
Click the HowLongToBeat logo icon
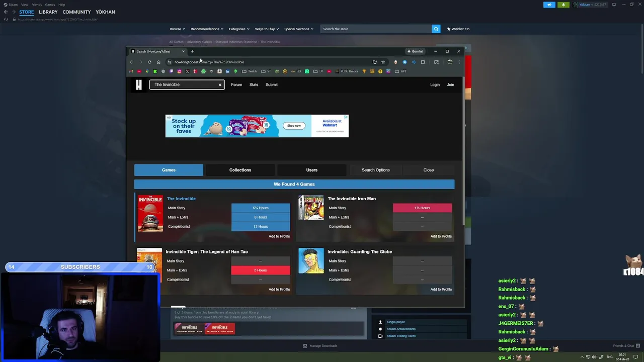pos(139,84)
